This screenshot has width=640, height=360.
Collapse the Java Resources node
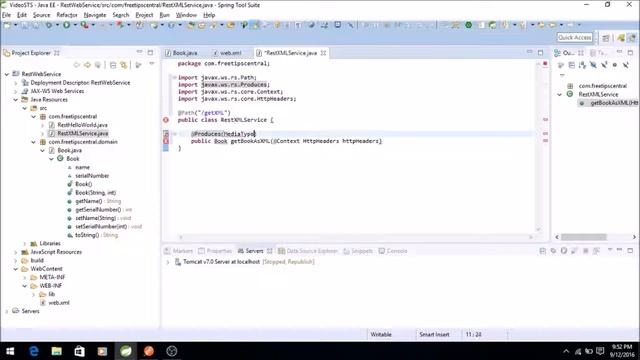tap(16, 100)
